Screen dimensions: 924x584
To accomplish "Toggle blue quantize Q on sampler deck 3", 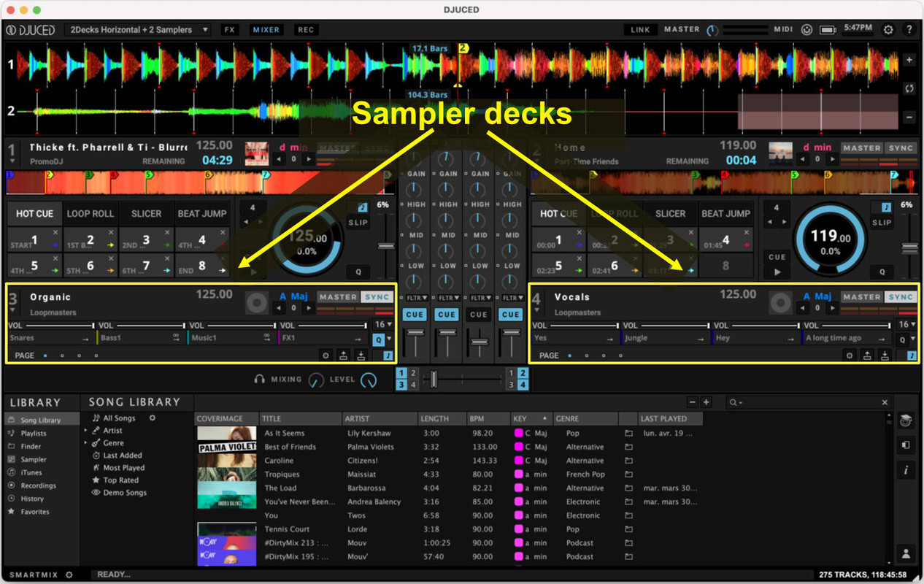I will pos(378,339).
